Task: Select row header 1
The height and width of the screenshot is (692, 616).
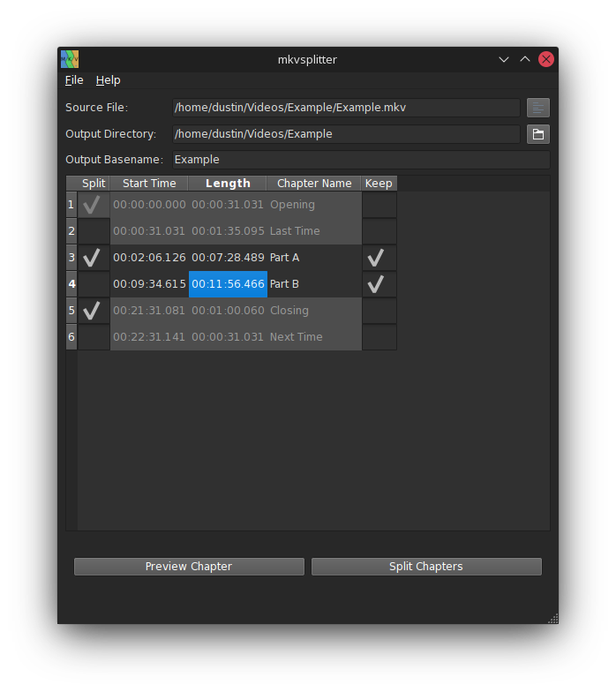Action: pyautogui.click(x=71, y=205)
